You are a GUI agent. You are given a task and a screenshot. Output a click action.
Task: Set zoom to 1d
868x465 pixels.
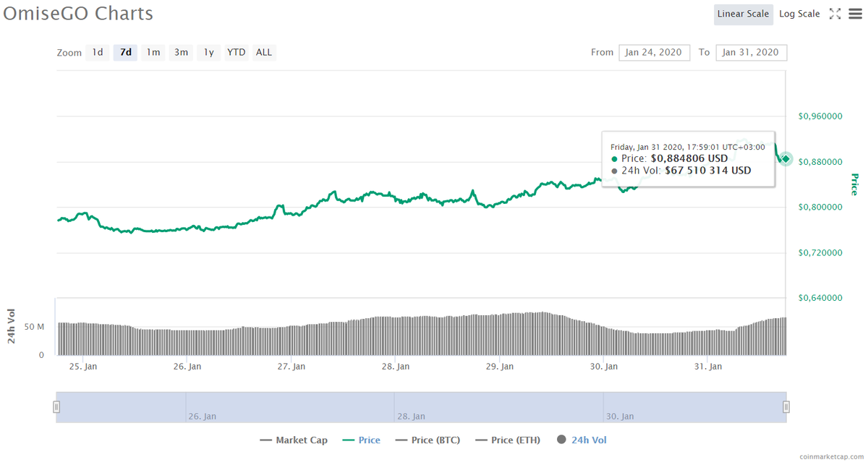point(98,52)
